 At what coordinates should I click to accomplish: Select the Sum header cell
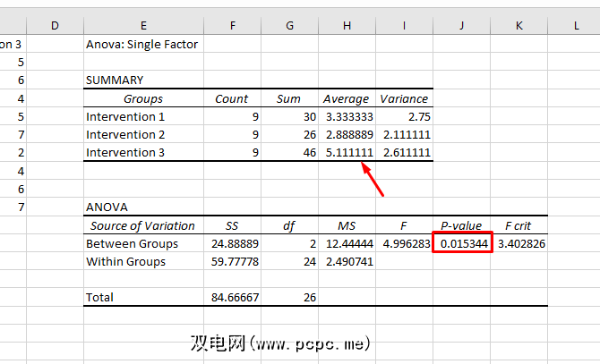[x=289, y=98]
